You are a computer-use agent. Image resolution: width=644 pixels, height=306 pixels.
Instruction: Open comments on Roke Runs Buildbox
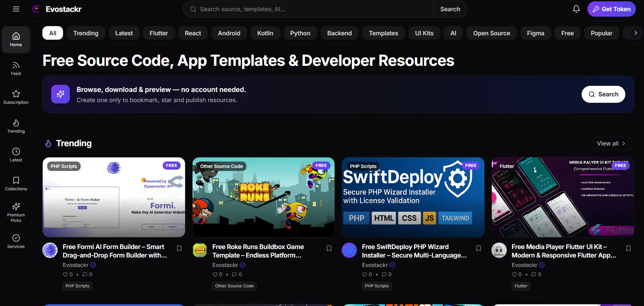click(x=237, y=274)
